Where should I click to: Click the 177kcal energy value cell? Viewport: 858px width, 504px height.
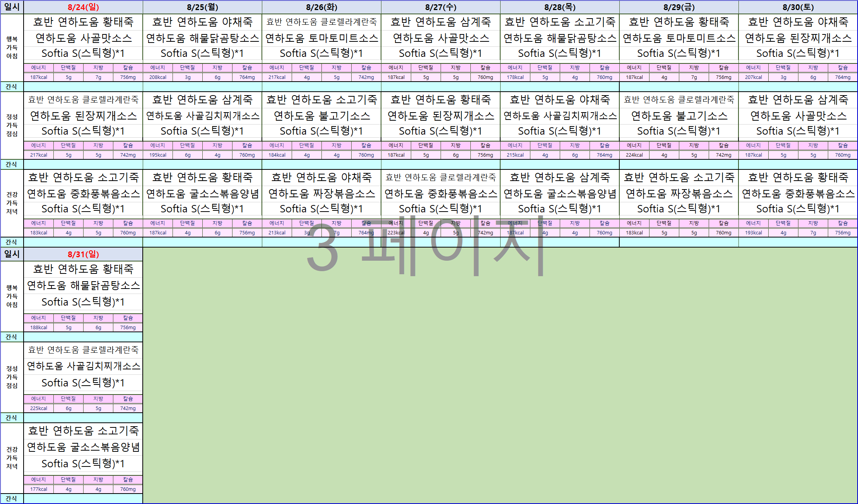coord(39,489)
